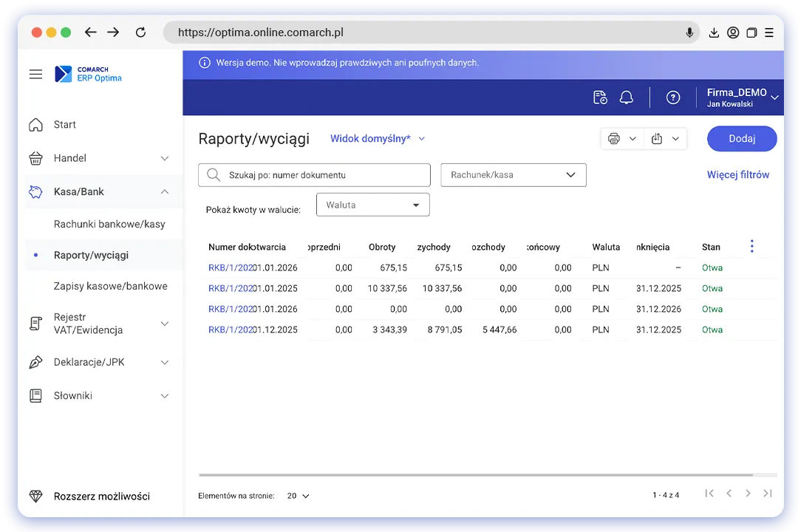Open Zapisy kasowe/bankowe menu item
The height and width of the screenshot is (532, 798).
[110, 286]
